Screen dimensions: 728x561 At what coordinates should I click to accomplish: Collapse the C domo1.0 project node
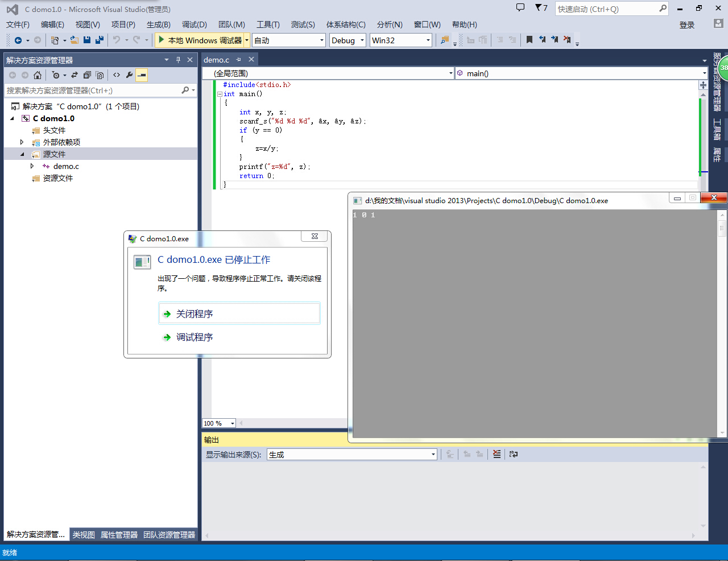[x=13, y=118]
